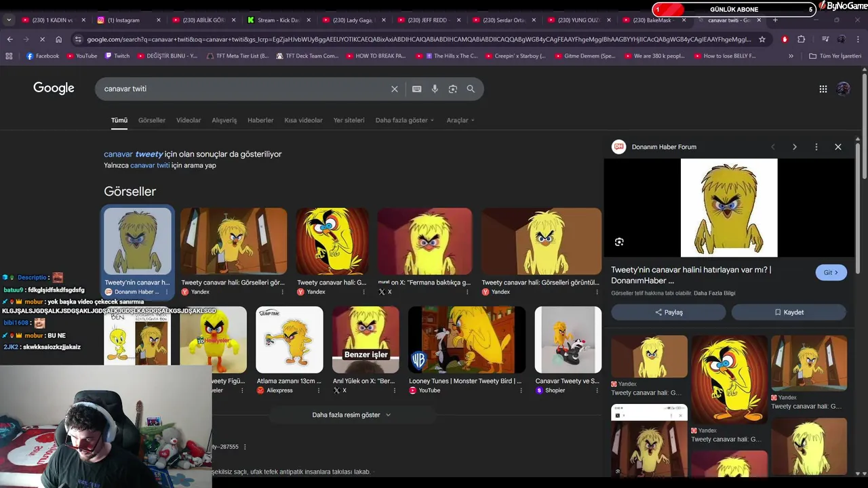
Task: Switch to the Stream - Kick browser tab
Action: pyautogui.click(x=278, y=20)
